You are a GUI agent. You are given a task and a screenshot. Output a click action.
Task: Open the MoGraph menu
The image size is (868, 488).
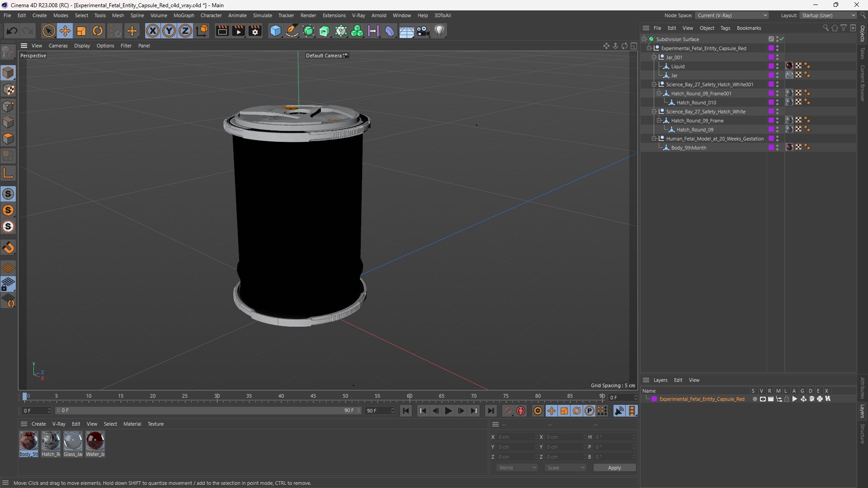[x=184, y=15]
